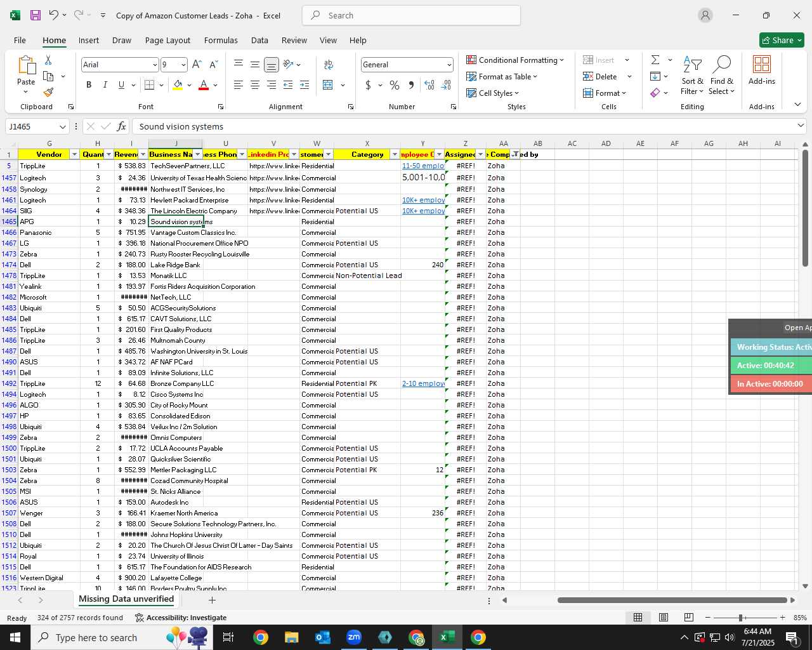Apply Accounting Number Format dollar sign
Viewport: 812px width, 650px height.
pos(368,85)
